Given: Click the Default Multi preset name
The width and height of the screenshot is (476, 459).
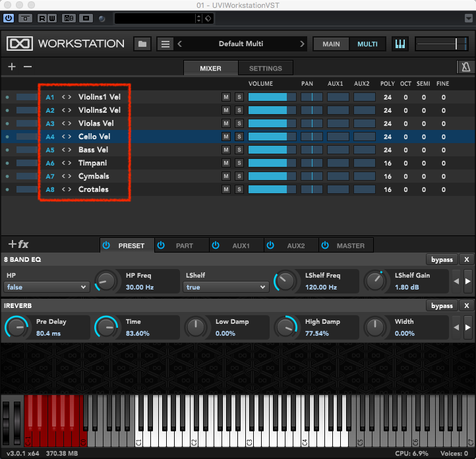Looking at the screenshot, I should coord(241,44).
